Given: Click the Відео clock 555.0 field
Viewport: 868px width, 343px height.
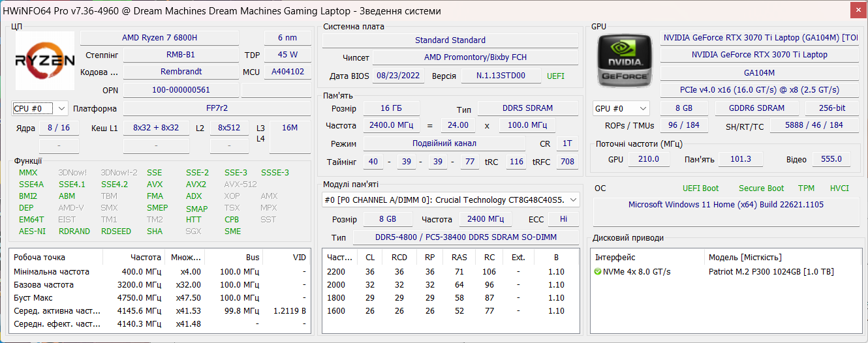Looking at the screenshot, I should [x=831, y=159].
